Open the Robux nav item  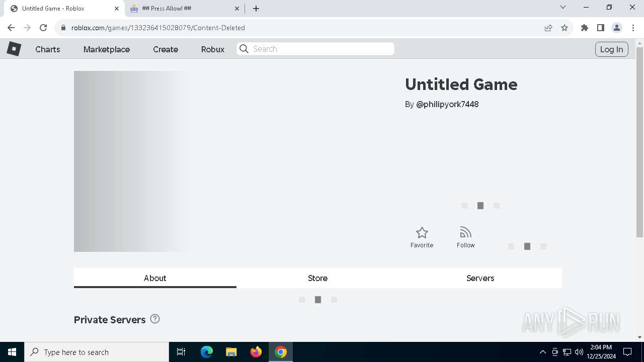click(213, 49)
